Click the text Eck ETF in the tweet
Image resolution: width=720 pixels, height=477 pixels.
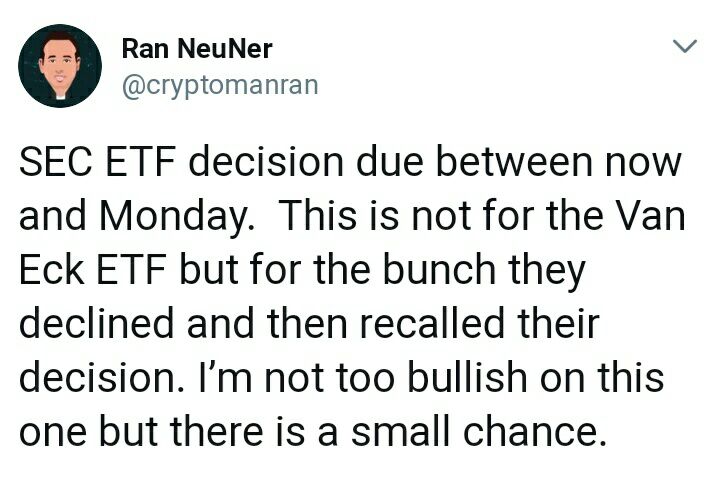[92, 269]
